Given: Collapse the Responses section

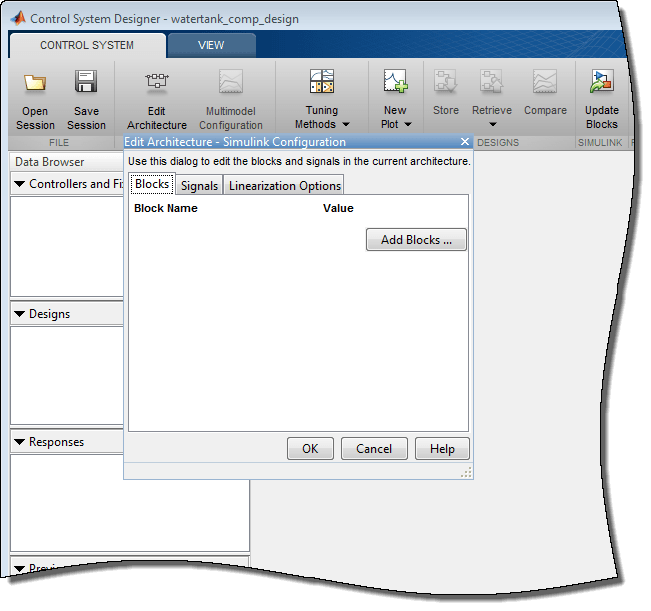Looking at the screenshot, I should (20, 442).
